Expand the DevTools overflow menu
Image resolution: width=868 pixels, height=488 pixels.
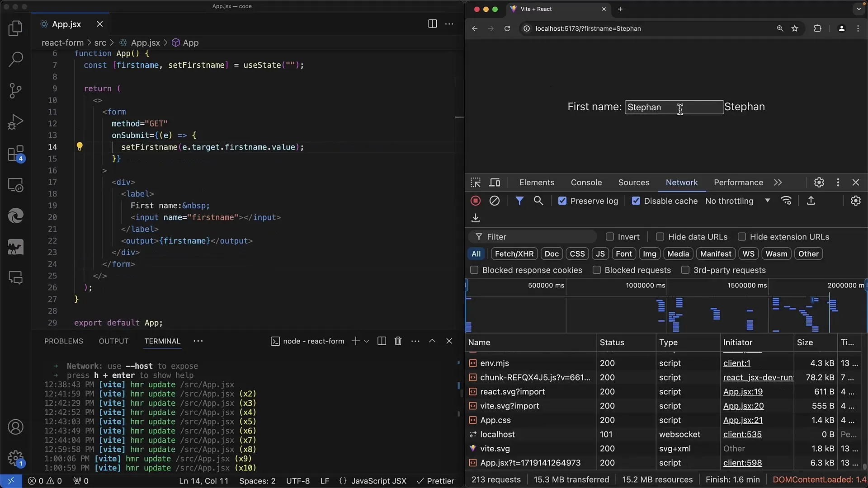[838, 183]
